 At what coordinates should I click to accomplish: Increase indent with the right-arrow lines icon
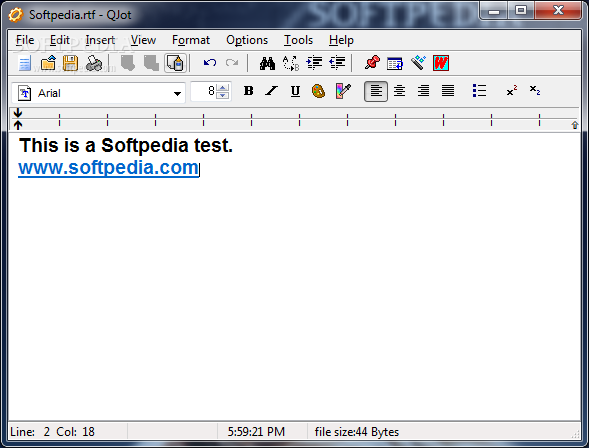point(314,63)
